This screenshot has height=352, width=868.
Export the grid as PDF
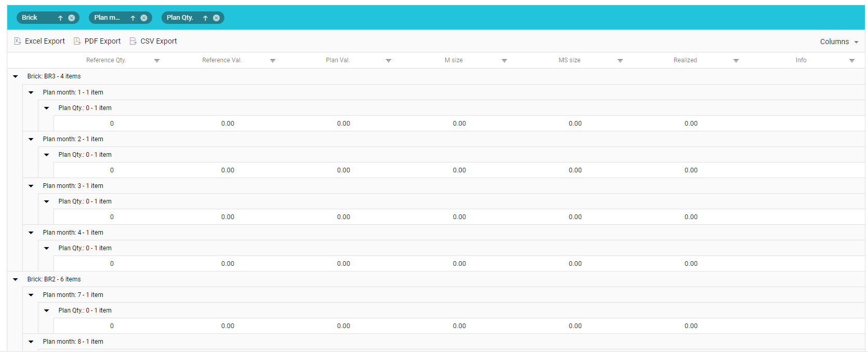point(97,42)
